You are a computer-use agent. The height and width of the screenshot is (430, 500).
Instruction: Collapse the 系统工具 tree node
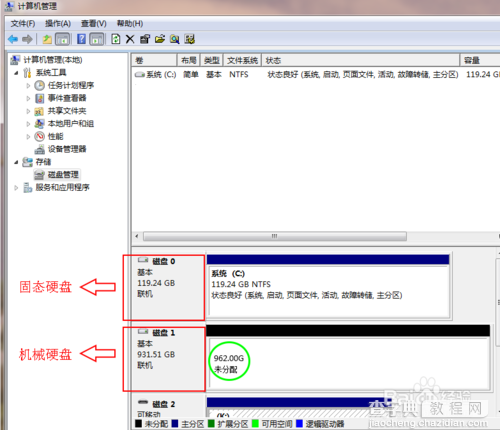pos(16,73)
